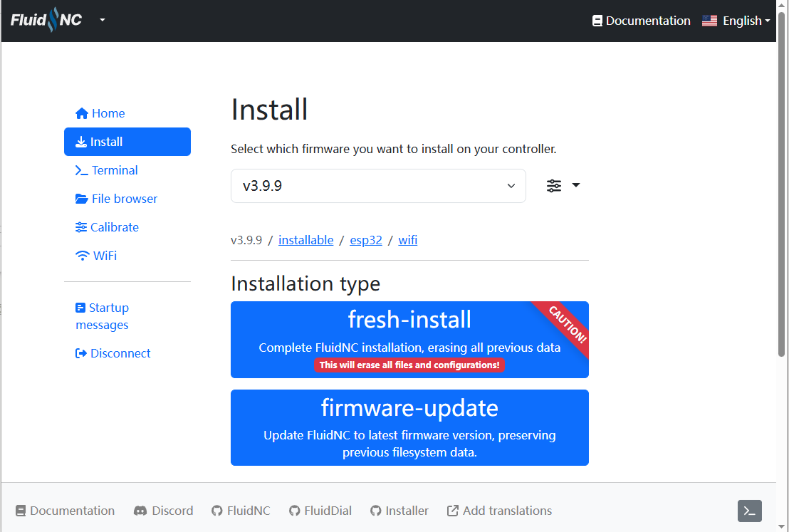Expand the caret beside the filter options icon
The width and height of the screenshot is (789, 532).
576,185
